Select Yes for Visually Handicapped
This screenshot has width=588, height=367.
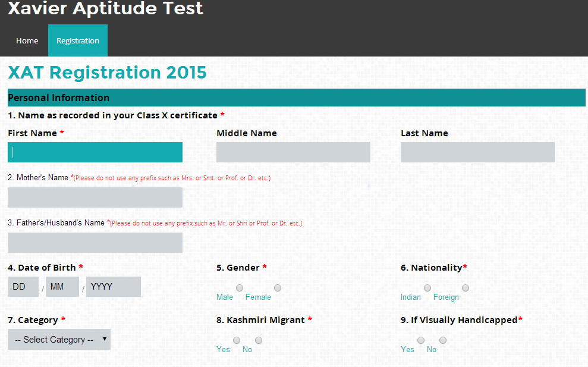pyautogui.click(x=420, y=340)
